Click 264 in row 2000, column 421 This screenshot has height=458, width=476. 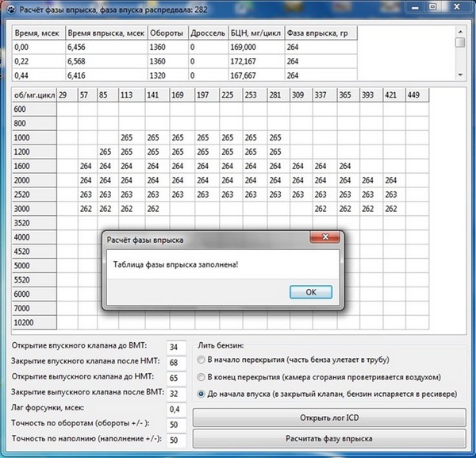pyautogui.click(x=394, y=180)
